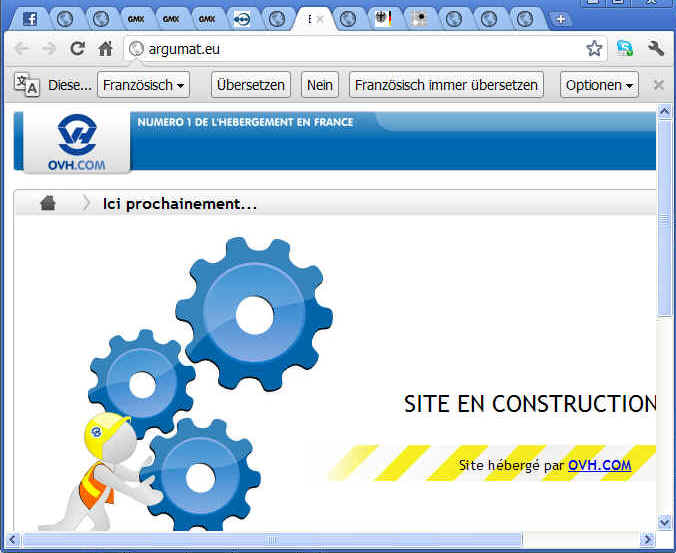Click the Nein button

[320, 85]
